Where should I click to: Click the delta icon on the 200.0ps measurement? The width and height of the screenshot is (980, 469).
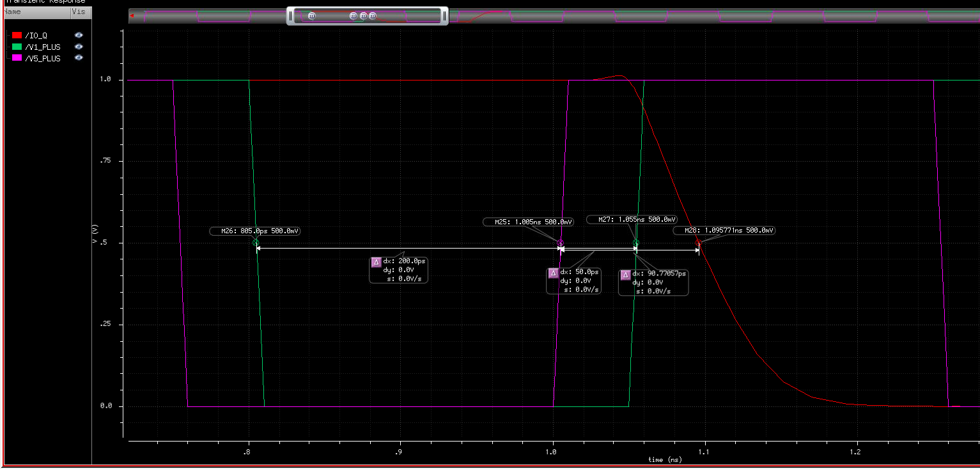(376, 262)
